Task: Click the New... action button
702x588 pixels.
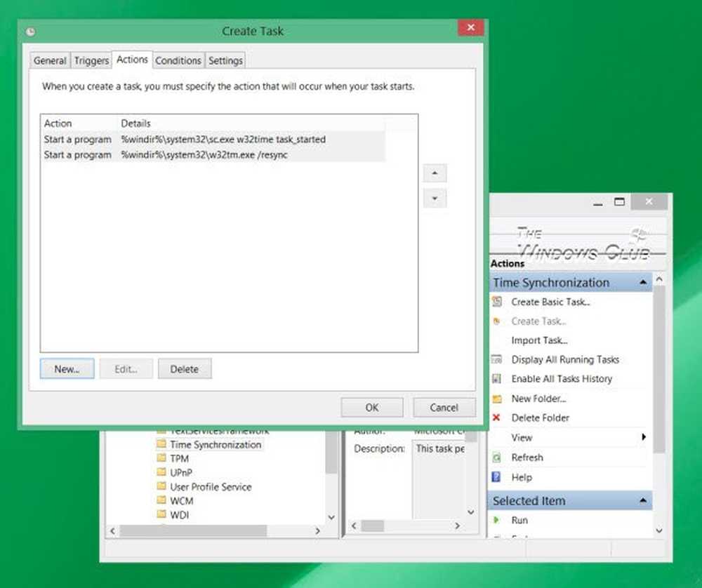Action: [x=67, y=369]
